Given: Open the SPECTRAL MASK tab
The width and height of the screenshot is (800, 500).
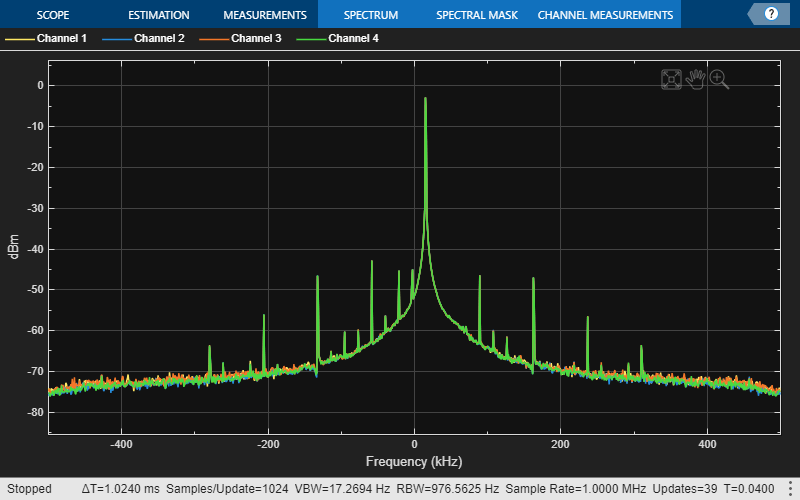Looking at the screenshot, I should 477,15.
